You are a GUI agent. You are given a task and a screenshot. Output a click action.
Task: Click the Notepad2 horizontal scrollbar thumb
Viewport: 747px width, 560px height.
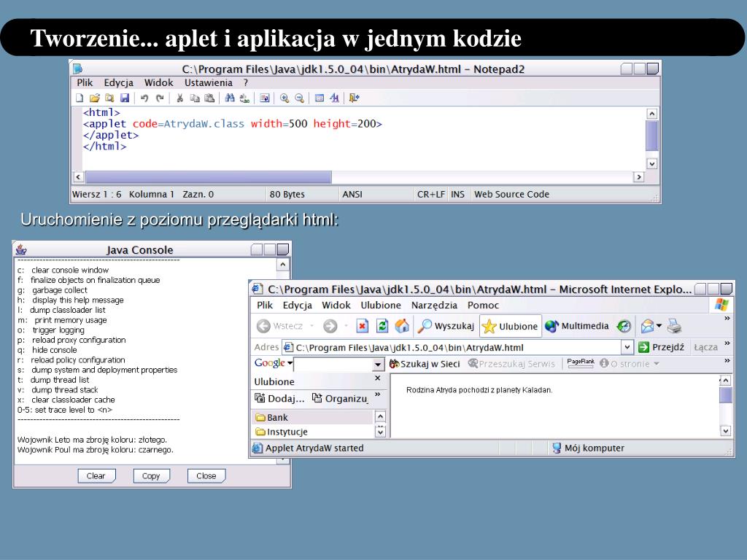tap(208, 177)
